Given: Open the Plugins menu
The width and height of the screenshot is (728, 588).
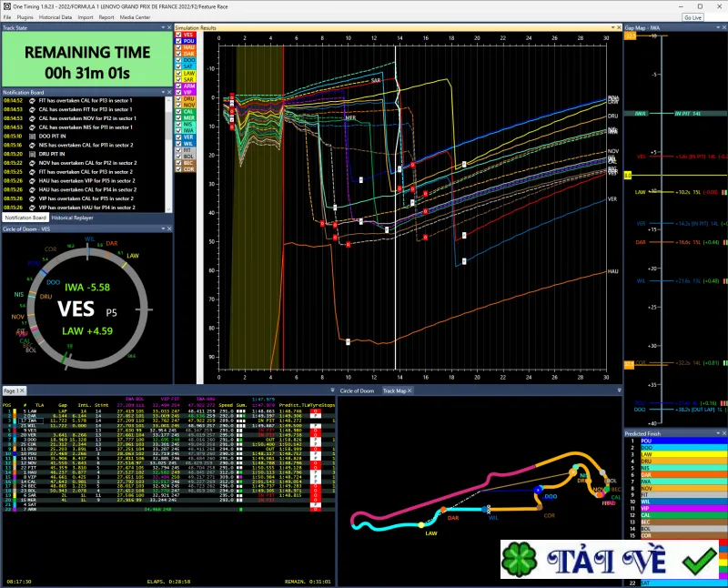Looking at the screenshot, I should tap(25, 17).
